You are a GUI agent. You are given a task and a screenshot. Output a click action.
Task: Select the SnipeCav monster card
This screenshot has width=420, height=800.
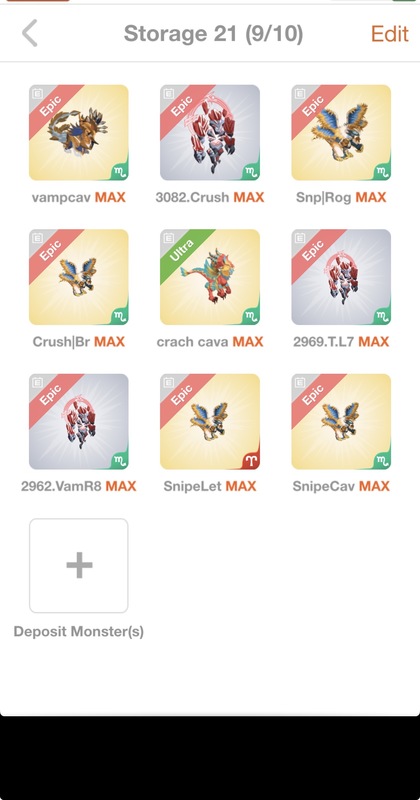tap(341, 421)
